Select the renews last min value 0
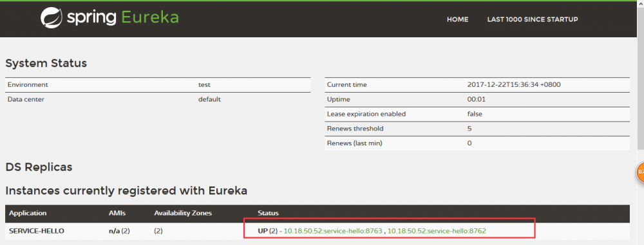 click(x=469, y=143)
